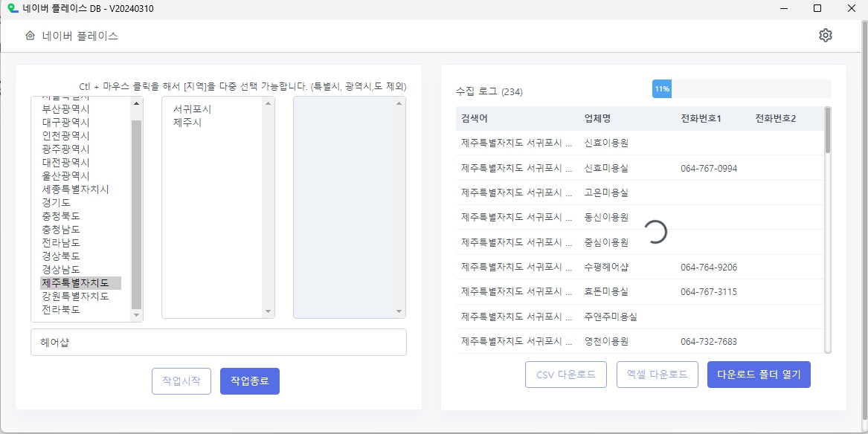Viewport: 868px width, 434px height.
Task: Click the 업체명 column header
Action: tap(598, 118)
